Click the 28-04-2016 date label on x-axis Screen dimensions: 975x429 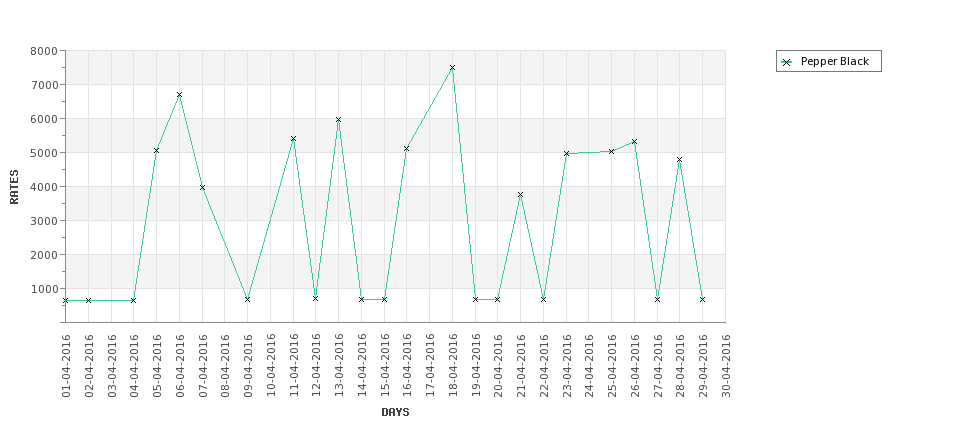pos(680,366)
